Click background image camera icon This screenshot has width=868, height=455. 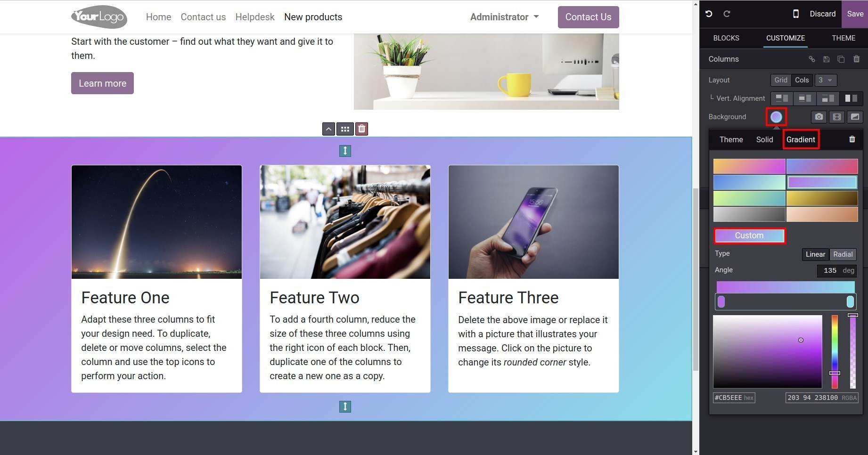819,117
